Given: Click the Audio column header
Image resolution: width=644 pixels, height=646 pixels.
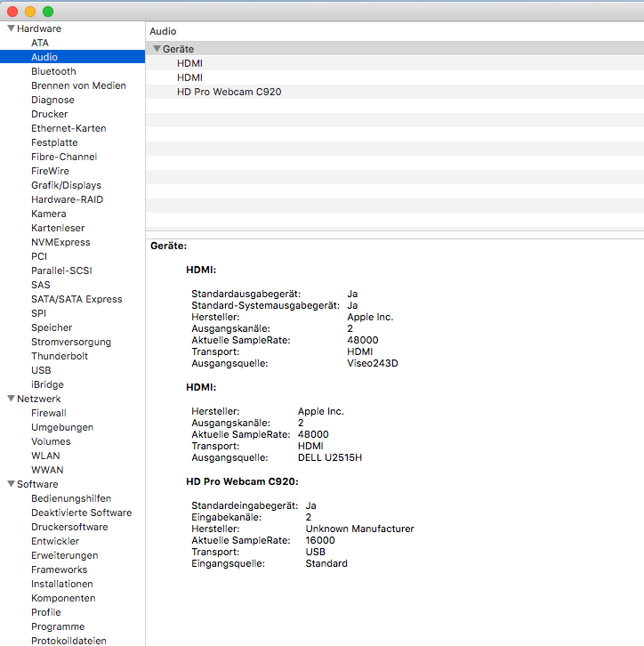Looking at the screenshot, I should tap(163, 31).
